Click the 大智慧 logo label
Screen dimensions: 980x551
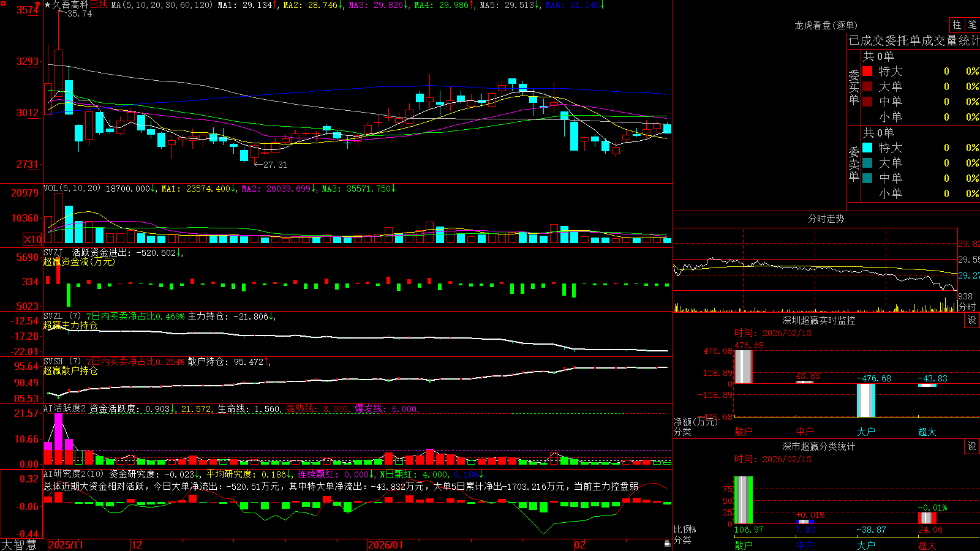(19, 544)
